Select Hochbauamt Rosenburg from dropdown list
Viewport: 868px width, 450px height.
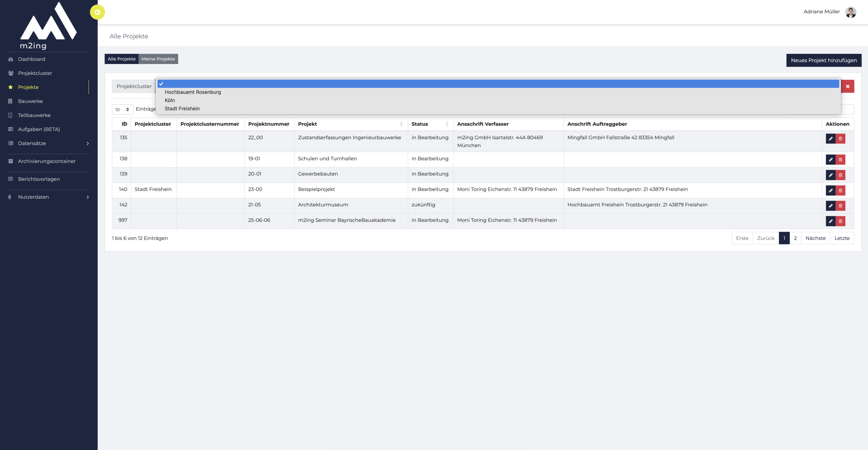tap(193, 92)
